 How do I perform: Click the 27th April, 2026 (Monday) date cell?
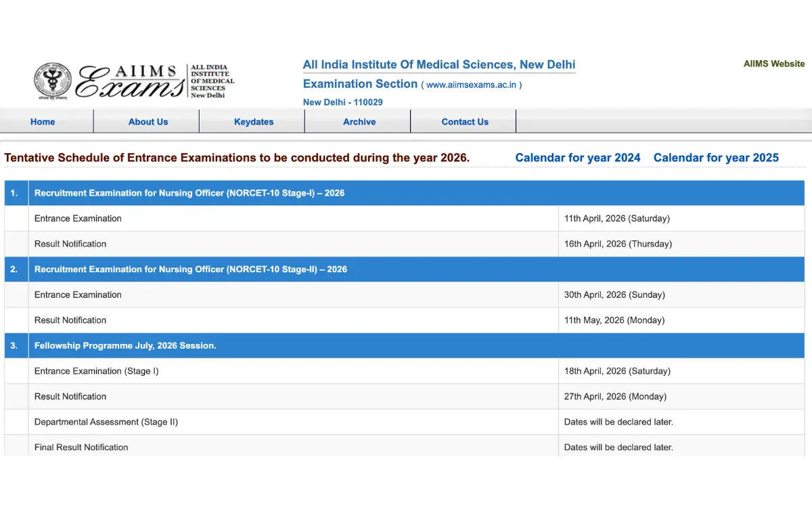[x=681, y=397]
